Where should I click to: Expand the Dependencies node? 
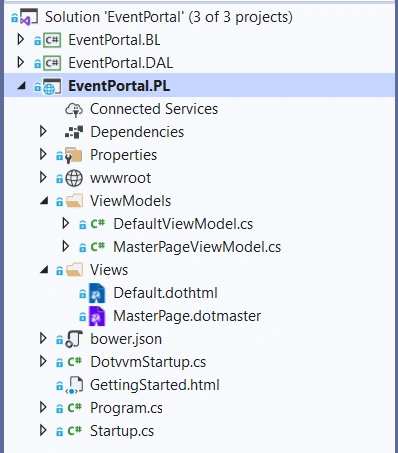[x=43, y=132]
